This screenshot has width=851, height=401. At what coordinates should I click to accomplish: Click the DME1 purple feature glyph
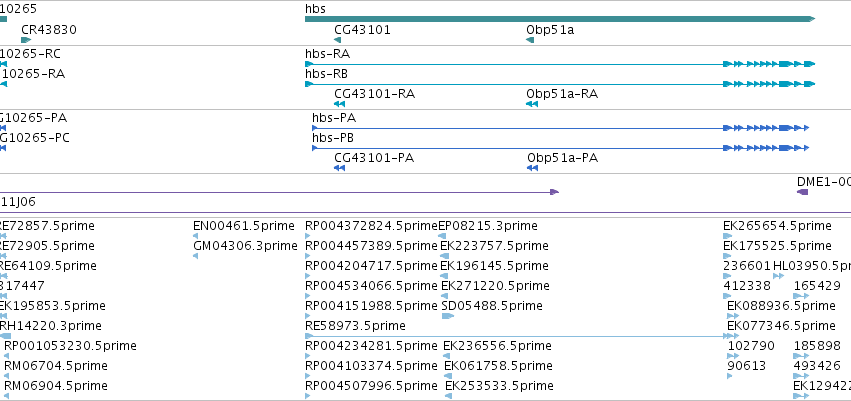coord(802,192)
